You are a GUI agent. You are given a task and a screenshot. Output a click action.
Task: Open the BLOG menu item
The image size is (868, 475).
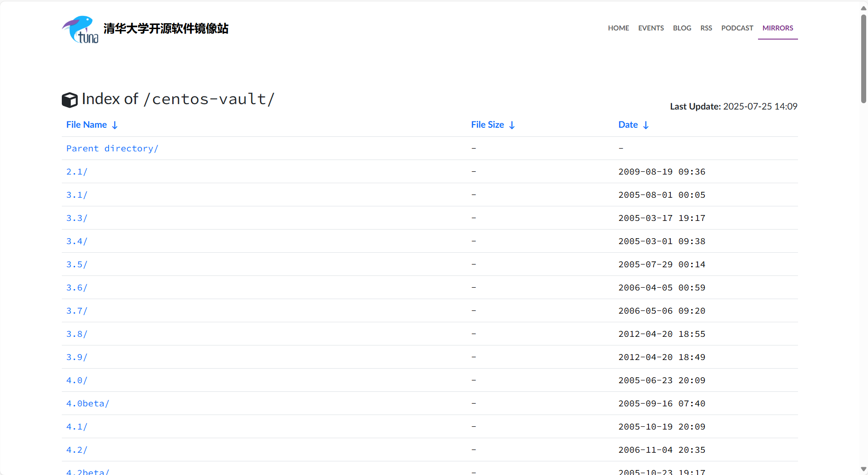(x=682, y=28)
